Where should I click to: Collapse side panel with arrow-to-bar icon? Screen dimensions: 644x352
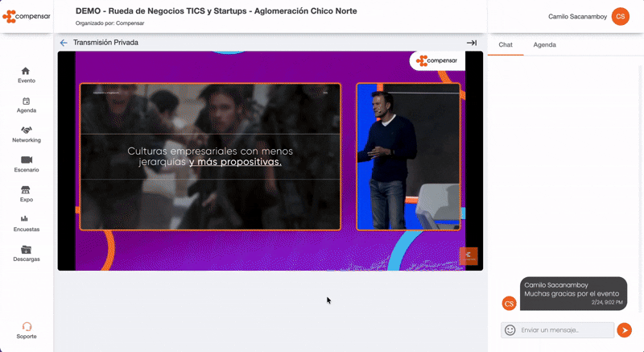click(472, 43)
